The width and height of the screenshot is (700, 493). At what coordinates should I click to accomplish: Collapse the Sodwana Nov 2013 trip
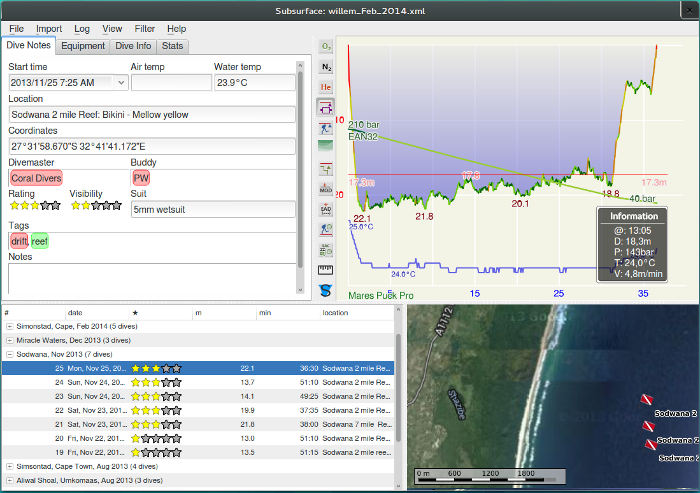coord(10,354)
